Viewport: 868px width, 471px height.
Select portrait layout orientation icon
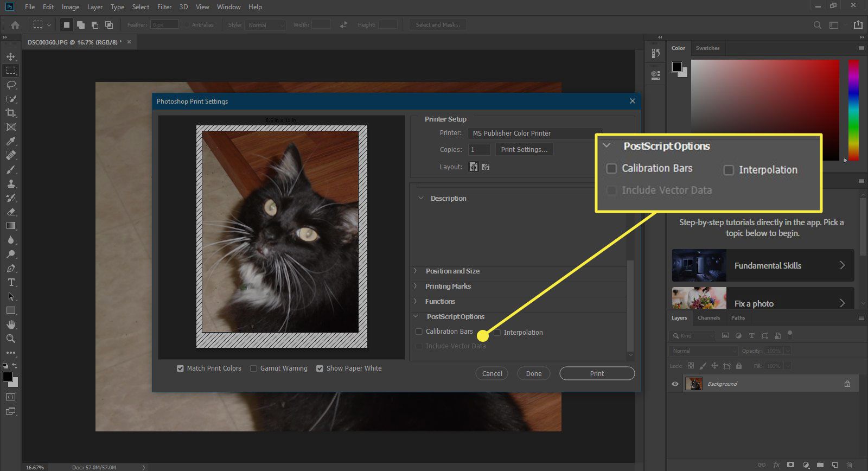tap(474, 167)
